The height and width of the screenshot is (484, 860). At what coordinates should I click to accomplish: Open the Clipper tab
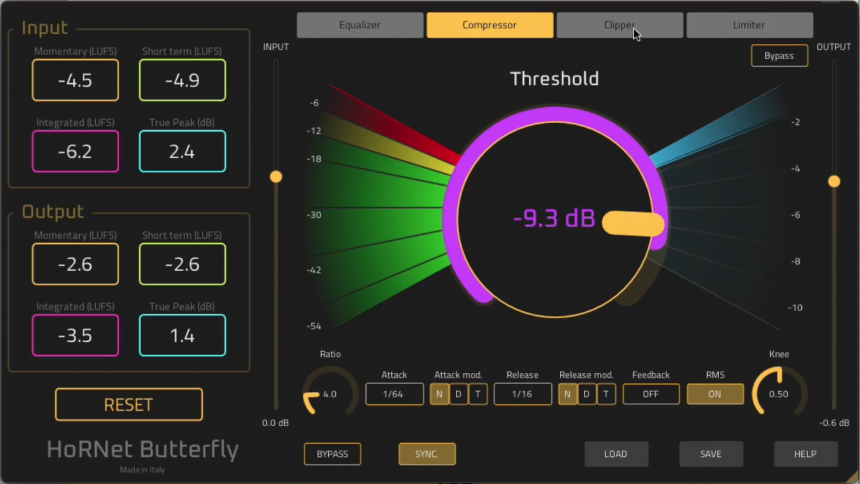coord(620,25)
